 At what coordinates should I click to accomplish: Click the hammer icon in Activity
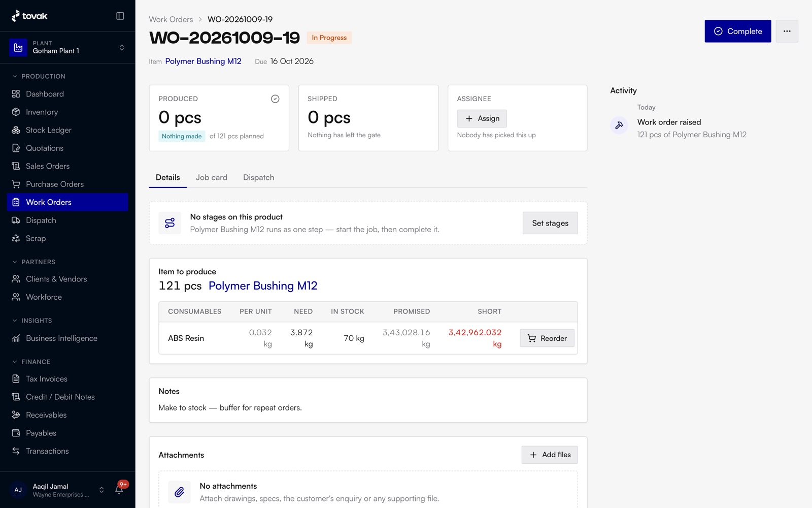619,125
